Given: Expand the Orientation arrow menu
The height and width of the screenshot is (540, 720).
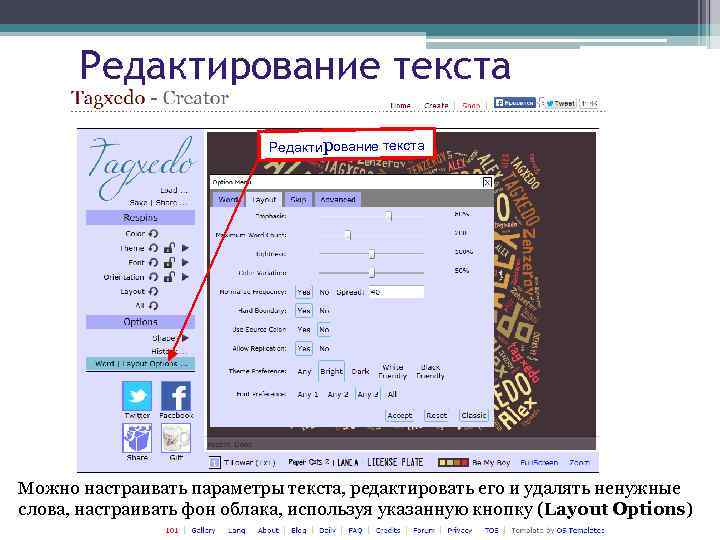Looking at the screenshot, I should click(186, 277).
